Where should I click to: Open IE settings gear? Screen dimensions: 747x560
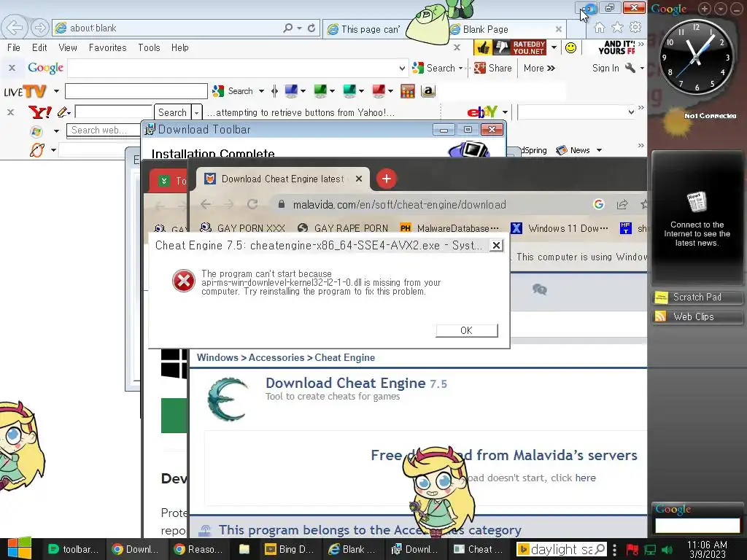635,28
